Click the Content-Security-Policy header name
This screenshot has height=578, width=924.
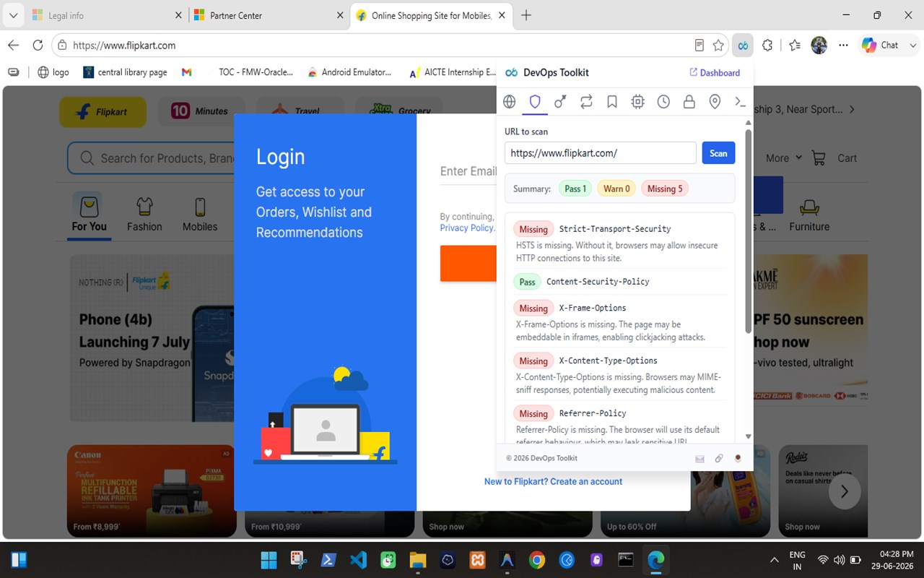[x=598, y=282]
